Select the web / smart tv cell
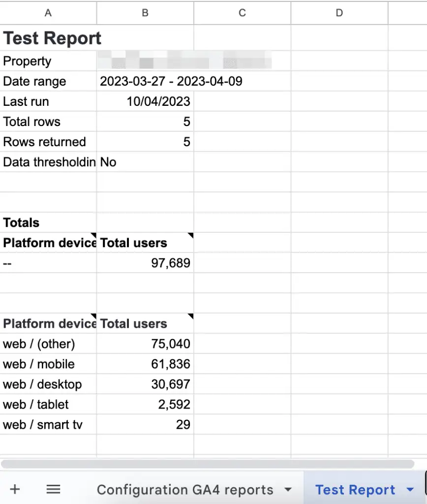Screen dimensions: 427x504 pyautogui.click(x=48, y=424)
